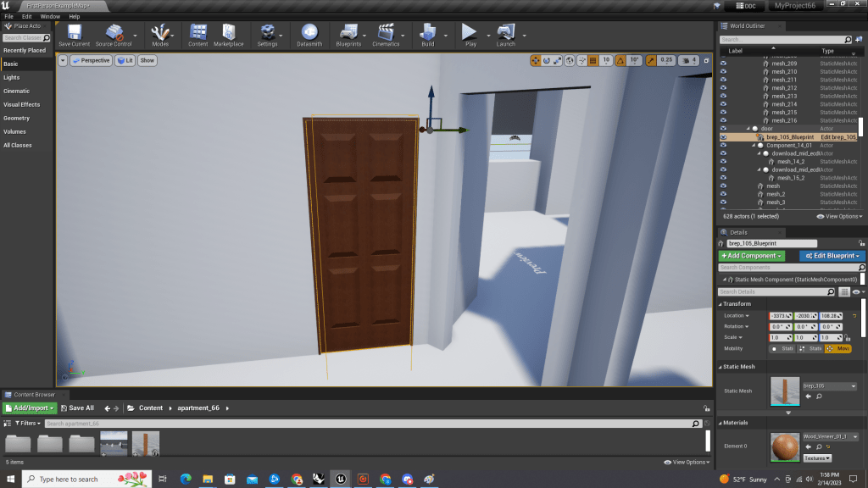The image size is (868, 488).
Task: Open the Marketplace from the toolbar
Action: tap(228, 33)
